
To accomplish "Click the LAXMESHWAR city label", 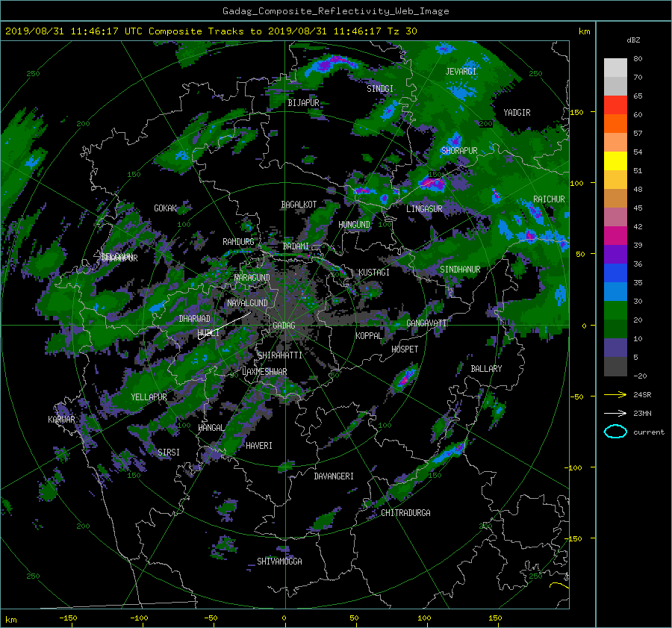I will pos(264,372).
